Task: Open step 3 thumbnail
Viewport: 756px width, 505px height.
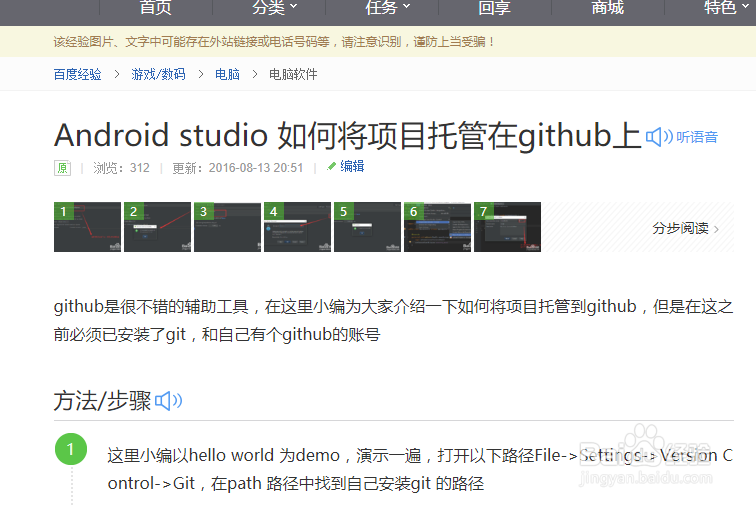Action: 228,227
